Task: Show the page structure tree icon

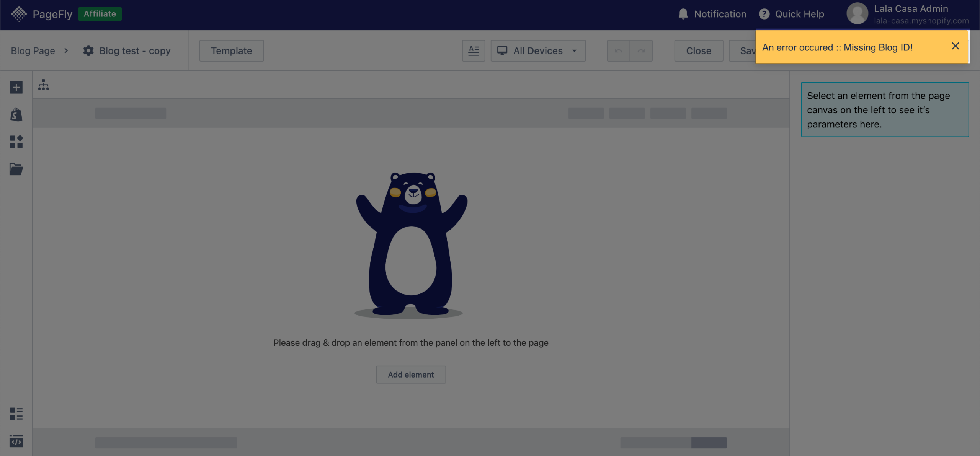Action: [44, 85]
